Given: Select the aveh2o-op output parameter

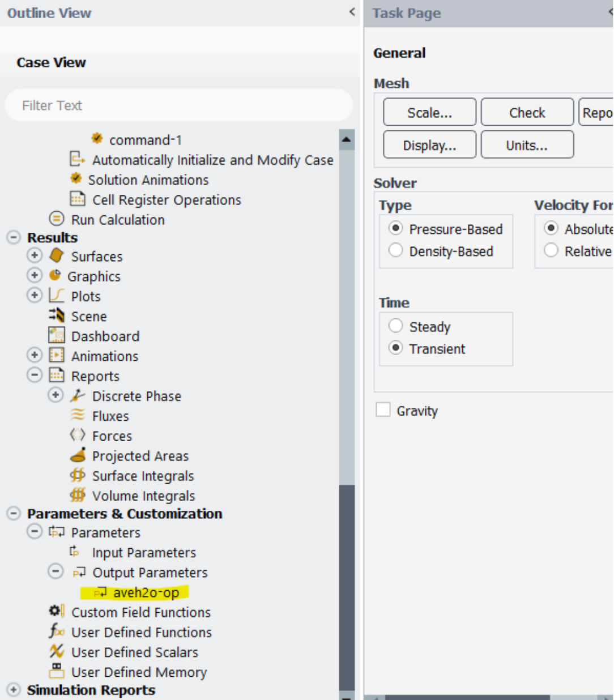Looking at the screenshot, I should tap(146, 592).
